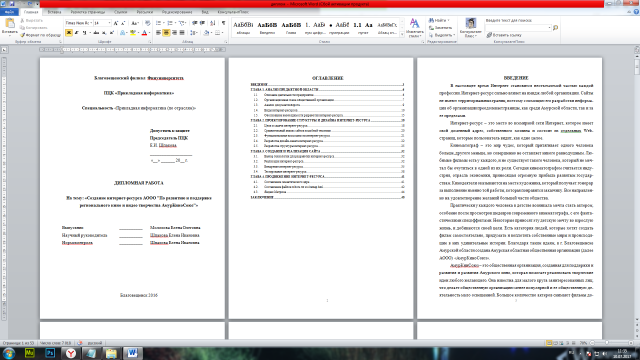Switch to Page Layout (Разметка страницы) tab
Viewport: 640px width, 360px height.
pyautogui.click(x=87, y=12)
